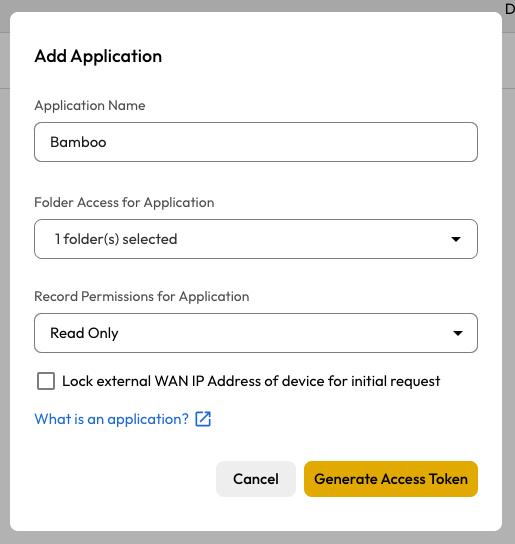Open the 'What is an application?' link
The image size is (515, 544).
point(111,419)
